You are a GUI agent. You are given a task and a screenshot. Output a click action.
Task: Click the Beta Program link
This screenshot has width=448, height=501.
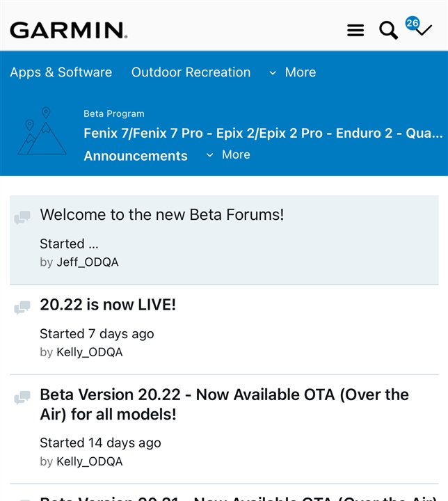(x=114, y=113)
